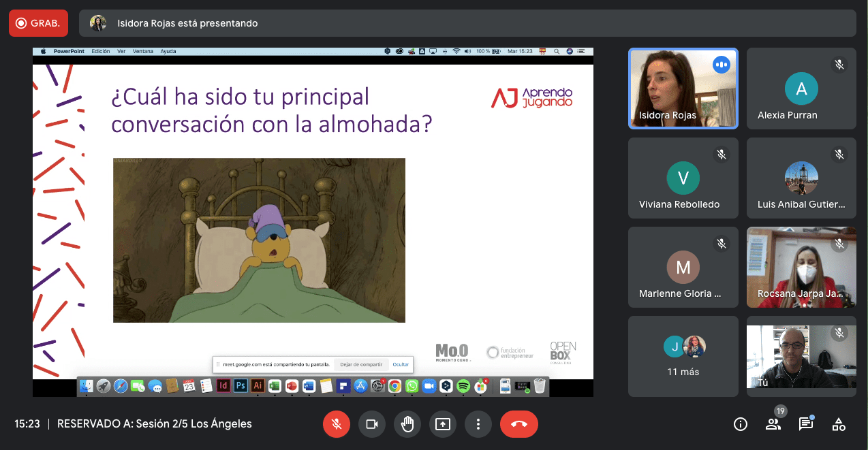Click the Wi-Fi icon in menu bar
The height and width of the screenshot is (450, 868).
tap(456, 51)
